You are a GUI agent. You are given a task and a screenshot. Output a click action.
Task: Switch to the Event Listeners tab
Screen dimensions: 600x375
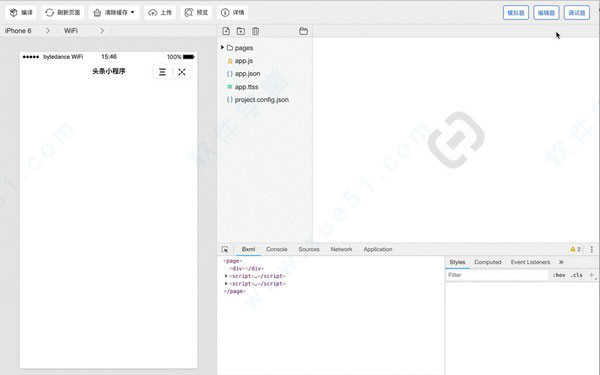pyautogui.click(x=530, y=262)
